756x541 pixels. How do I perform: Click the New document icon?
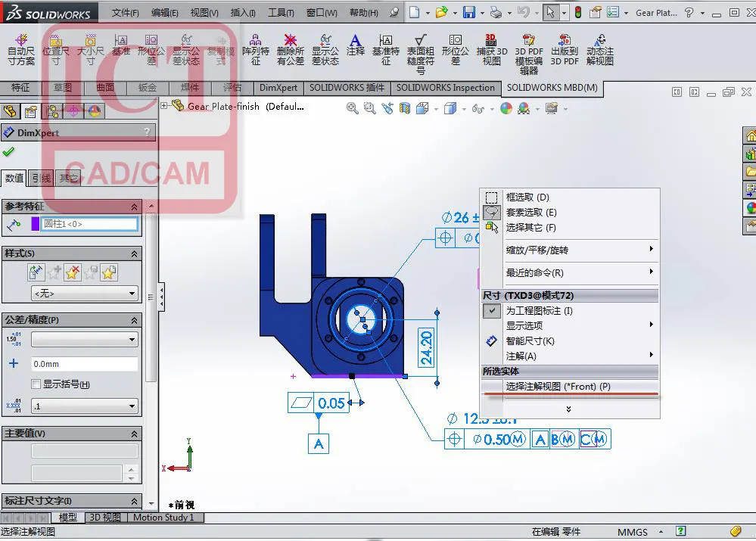click(x=414, y=13)
